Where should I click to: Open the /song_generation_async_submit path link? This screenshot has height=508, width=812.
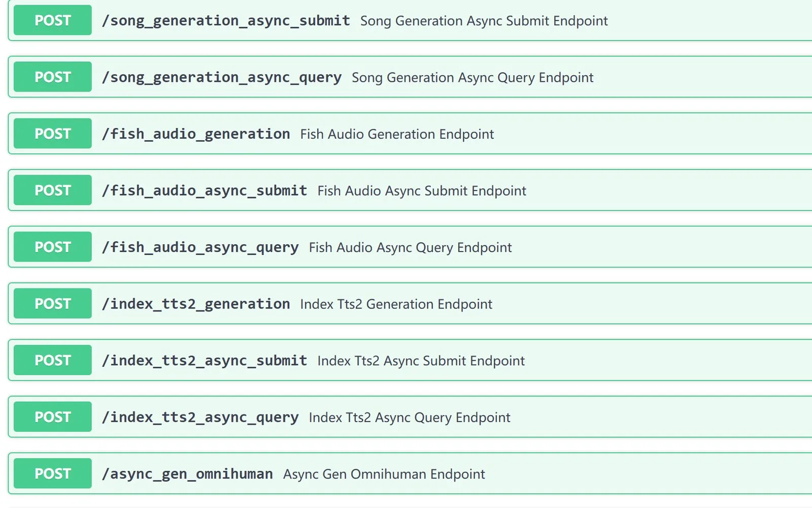tap(226, 21)
